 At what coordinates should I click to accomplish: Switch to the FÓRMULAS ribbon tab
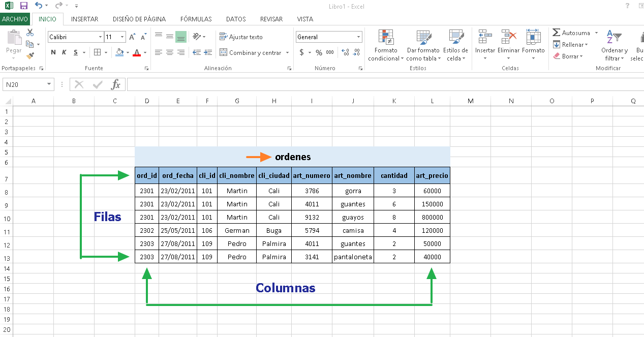point(196,19)
